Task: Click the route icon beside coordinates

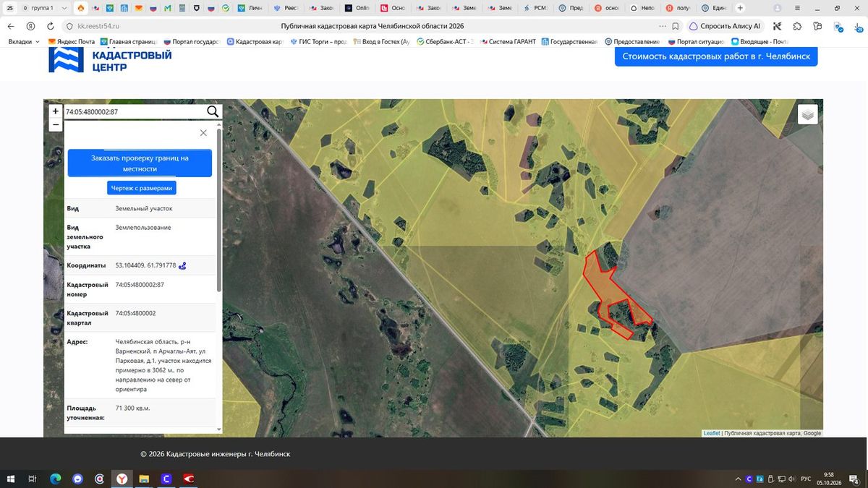Action: click(182, 265)
